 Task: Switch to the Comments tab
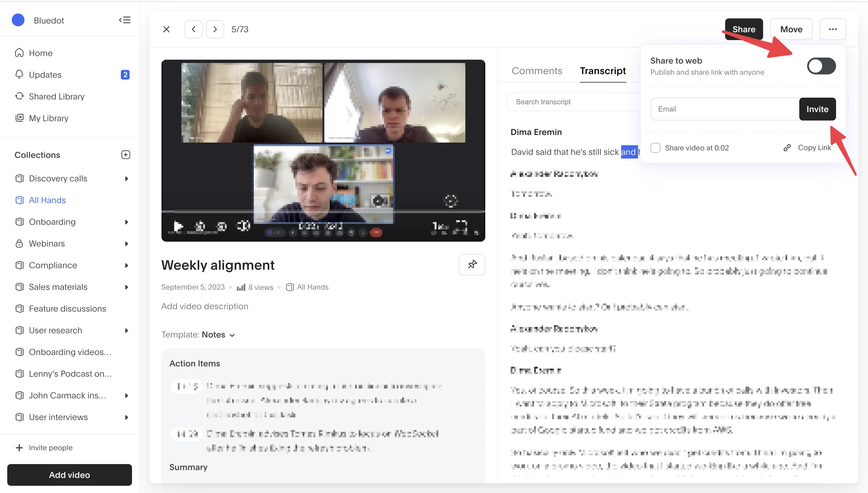point(537,71)
